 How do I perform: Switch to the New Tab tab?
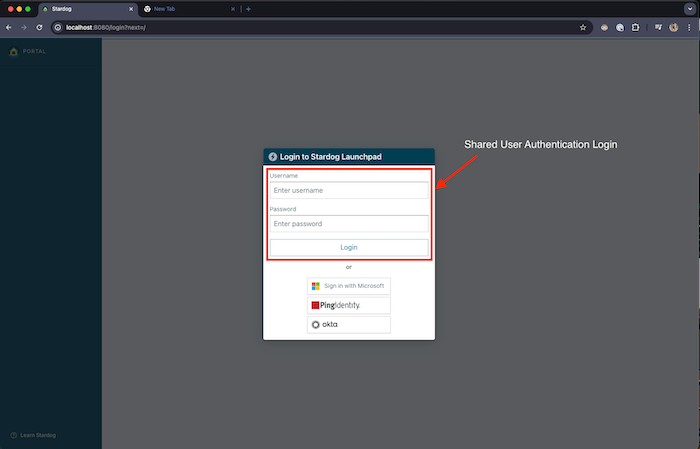(188, 9)
